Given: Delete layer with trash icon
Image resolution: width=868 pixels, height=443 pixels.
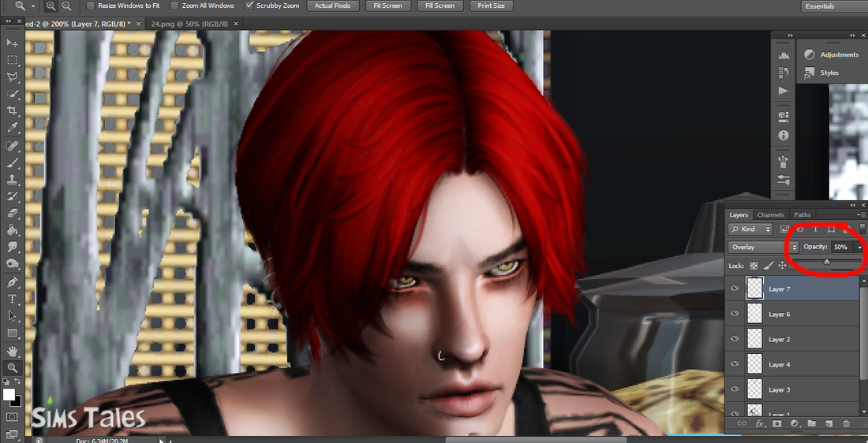Looking at the screenshot, I should (x=846, y=423).
